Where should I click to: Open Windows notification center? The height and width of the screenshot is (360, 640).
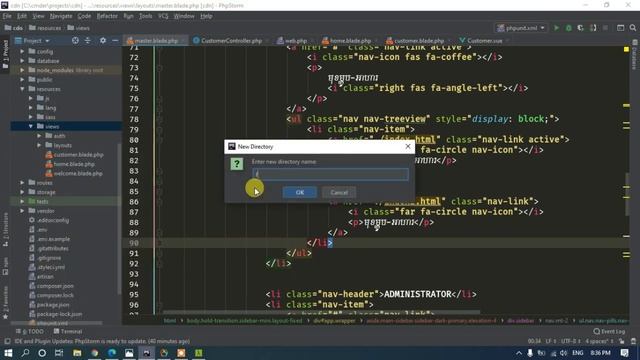(624, 353)
